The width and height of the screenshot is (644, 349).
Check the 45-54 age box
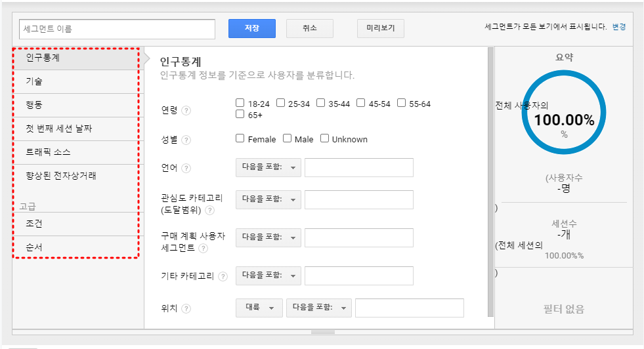(360, 102)
